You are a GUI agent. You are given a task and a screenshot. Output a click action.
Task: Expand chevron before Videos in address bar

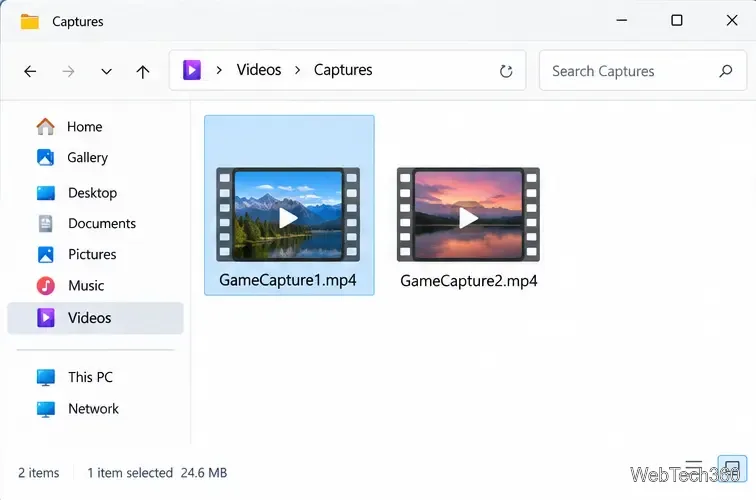[x=219, y=70]
